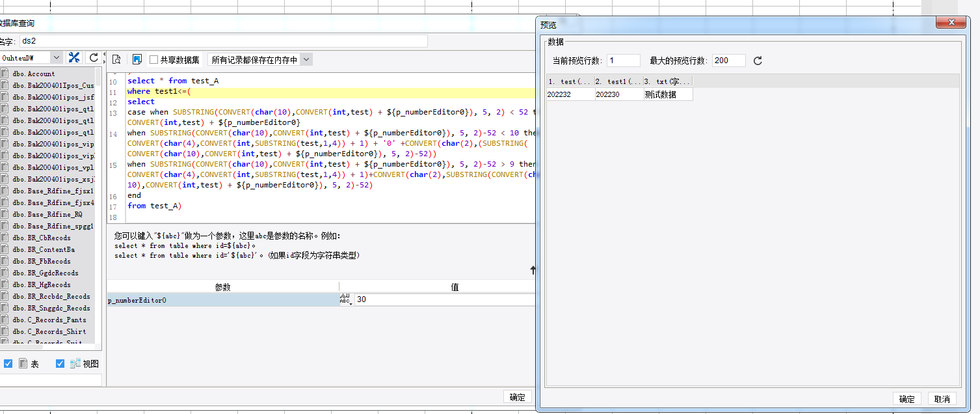Click the '1. test' preview column header
This screenshot has height=414, width=980.
(x=570, y=81)
